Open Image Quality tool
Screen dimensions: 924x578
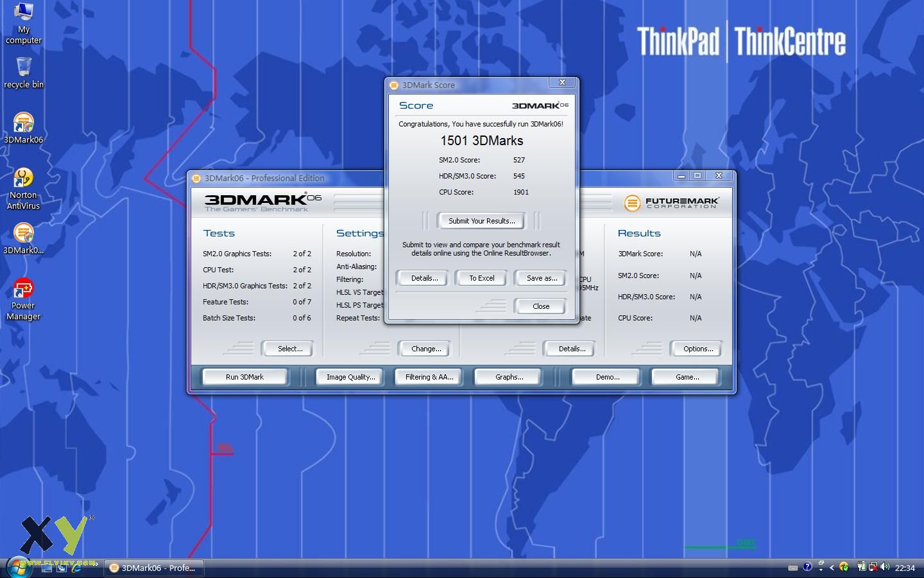click(x=350, y=377)
